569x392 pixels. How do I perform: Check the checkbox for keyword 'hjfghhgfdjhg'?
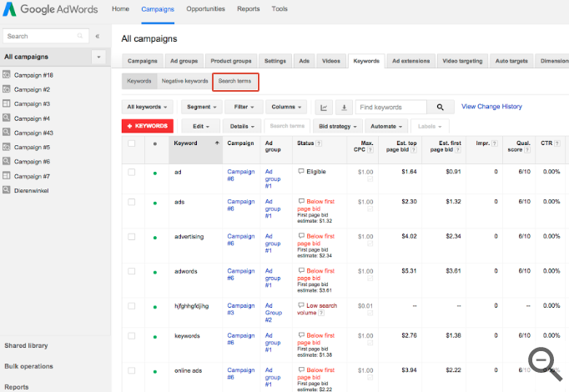click(131, 306)
